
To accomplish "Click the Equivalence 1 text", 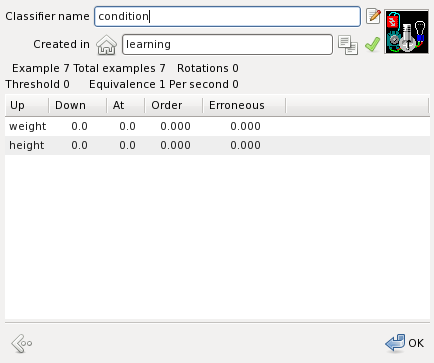I will (x=127, y=84).
